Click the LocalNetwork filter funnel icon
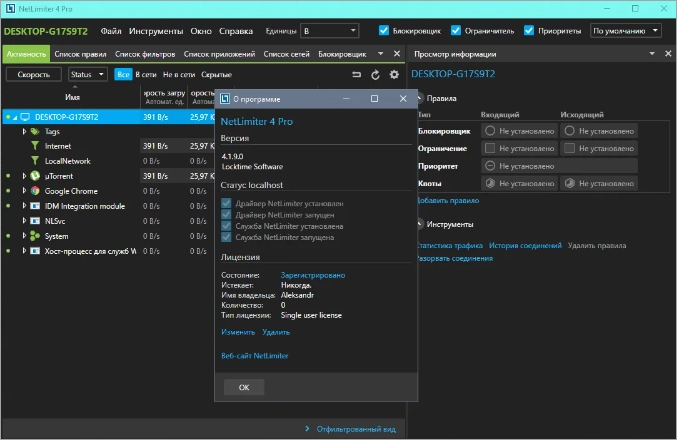 click(x=35, y=161)
